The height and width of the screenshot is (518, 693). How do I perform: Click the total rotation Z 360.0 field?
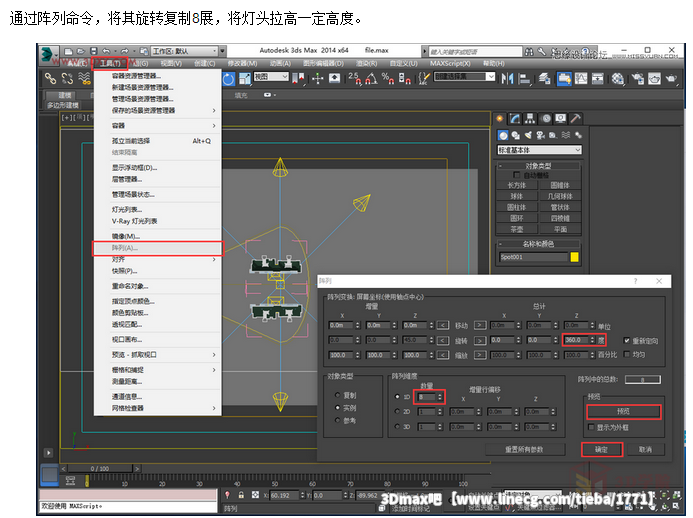tap(579, 340)
